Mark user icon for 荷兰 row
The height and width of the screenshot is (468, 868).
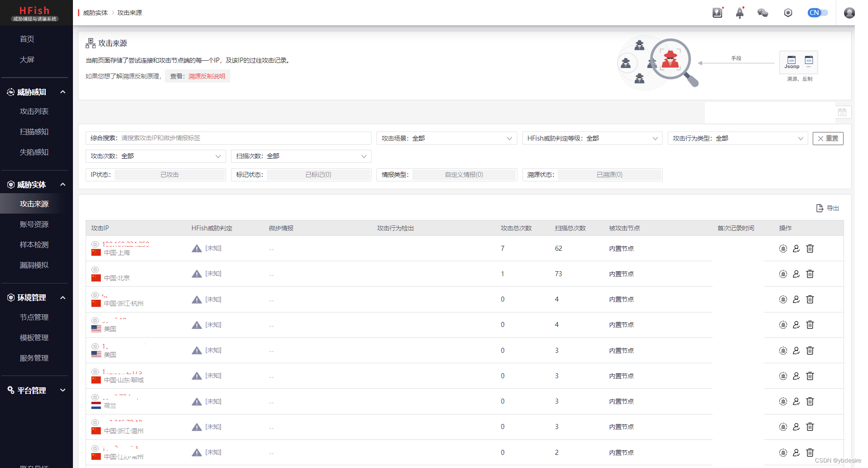(x=796, y=401)
